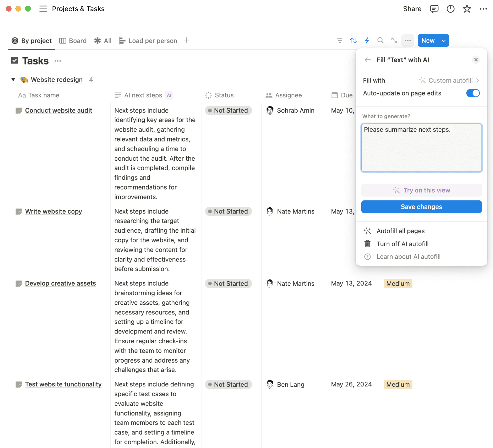Open the New button dropdown arrow
Viewport: 493px width, 448px height.
pyautogui.click(x=444, y=41)
